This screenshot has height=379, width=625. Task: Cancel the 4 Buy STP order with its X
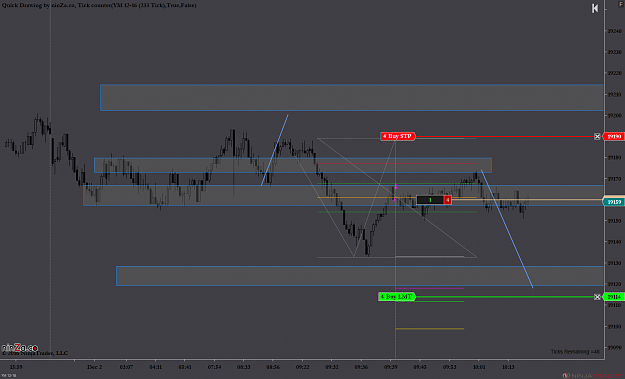click(597, 136)
